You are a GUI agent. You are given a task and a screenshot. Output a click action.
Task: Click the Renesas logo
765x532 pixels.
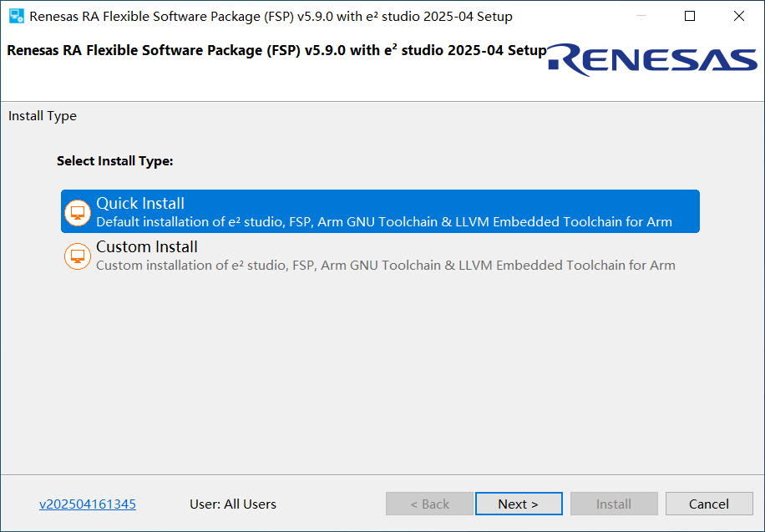click(652, 60)
